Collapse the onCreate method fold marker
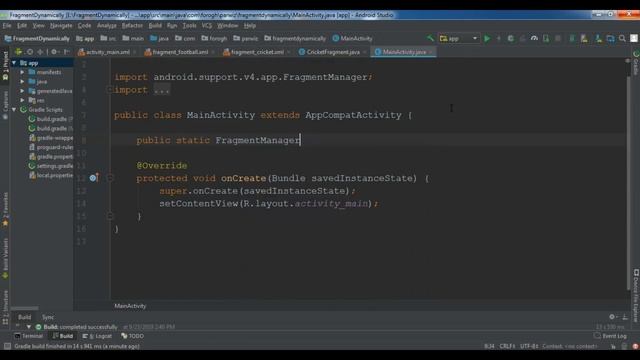Image resolution: width=640 pixels, height=360 pixels. tap(109, 178)
